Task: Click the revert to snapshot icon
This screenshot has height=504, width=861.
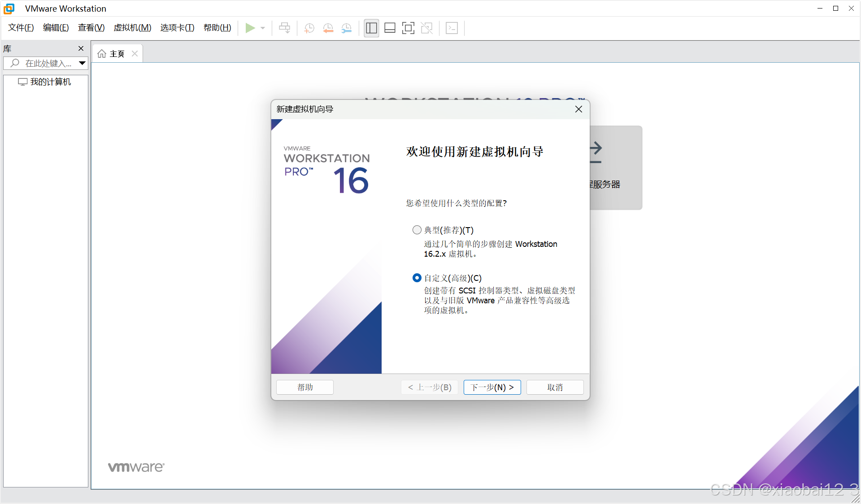Action: click(x=328, y=28)
